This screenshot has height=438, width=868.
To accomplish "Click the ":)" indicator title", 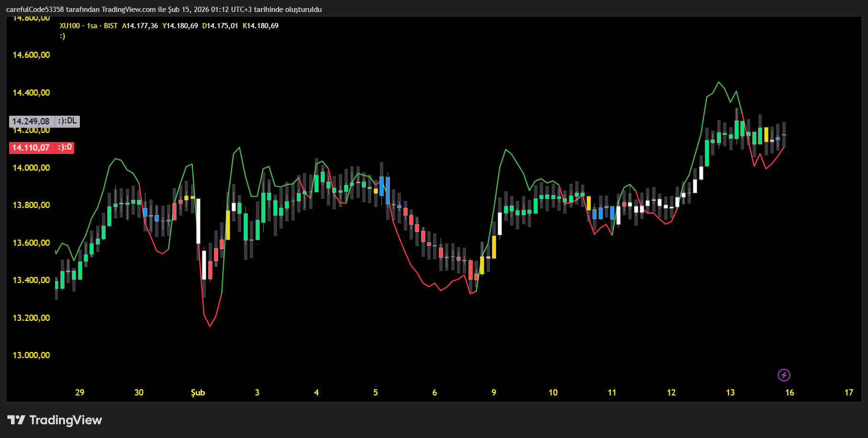I will point(62,36).
